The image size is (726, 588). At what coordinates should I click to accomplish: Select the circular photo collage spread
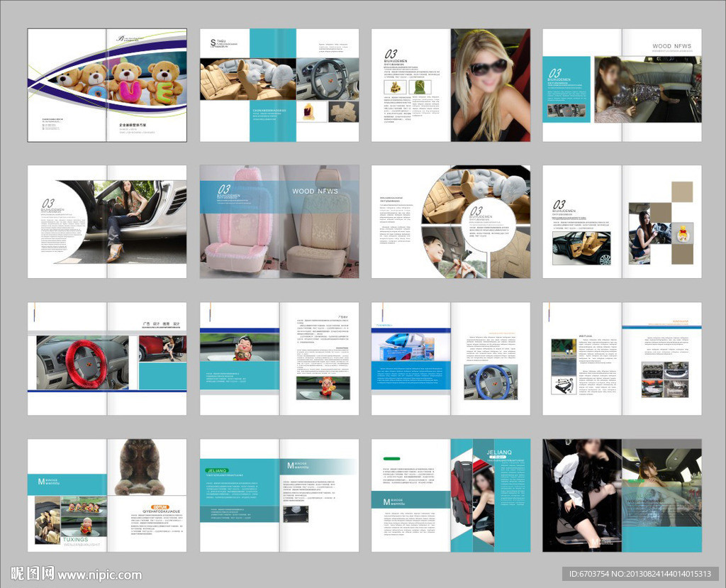450,221
